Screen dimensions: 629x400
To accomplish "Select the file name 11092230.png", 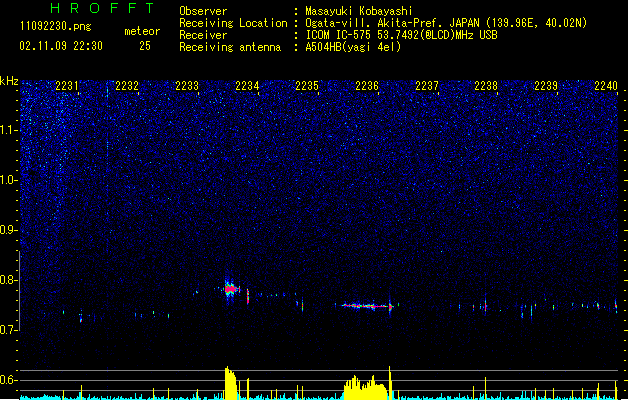I will (56, 26).
